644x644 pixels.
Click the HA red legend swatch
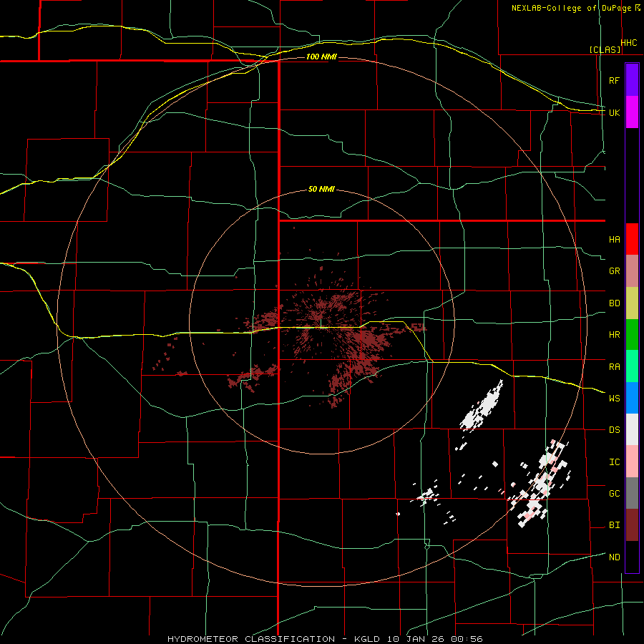[x=632, y=239]
